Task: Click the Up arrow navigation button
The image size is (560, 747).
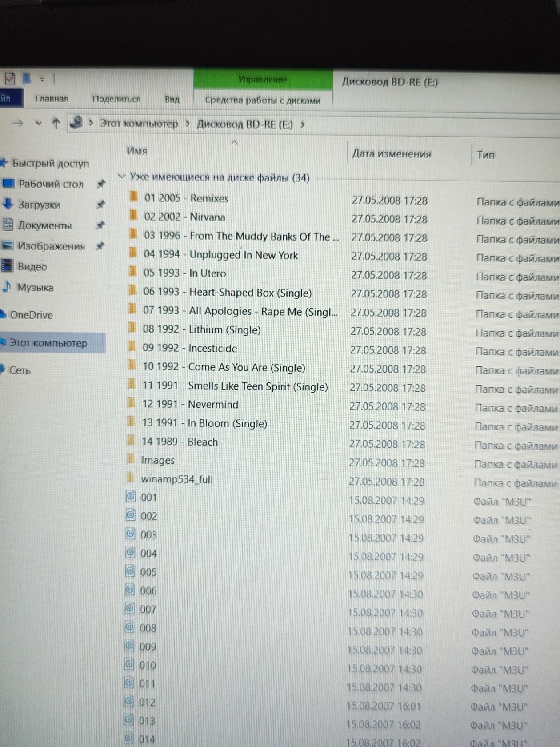Action: click(x=56, y=123)
